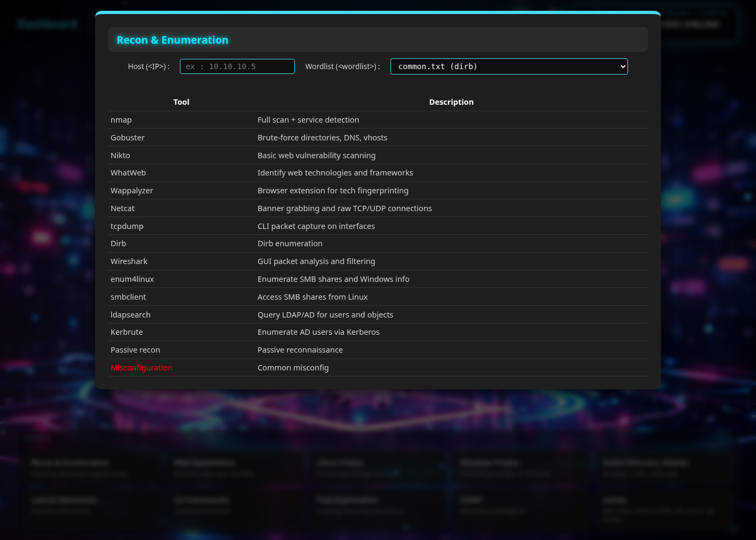The height and width of the screenshot is (540, 756).
Task: Click "Access SMB shares from Linux" text
Action: tap(313, 297)
